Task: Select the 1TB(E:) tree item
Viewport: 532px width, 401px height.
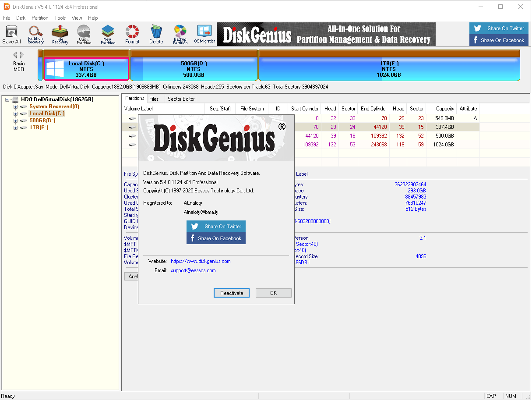Action: coord(39,128)
